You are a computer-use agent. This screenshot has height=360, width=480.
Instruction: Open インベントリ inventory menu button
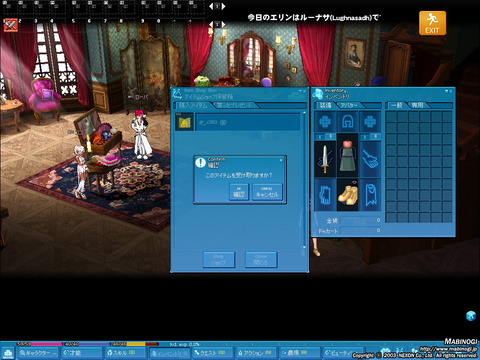[169, 353]
